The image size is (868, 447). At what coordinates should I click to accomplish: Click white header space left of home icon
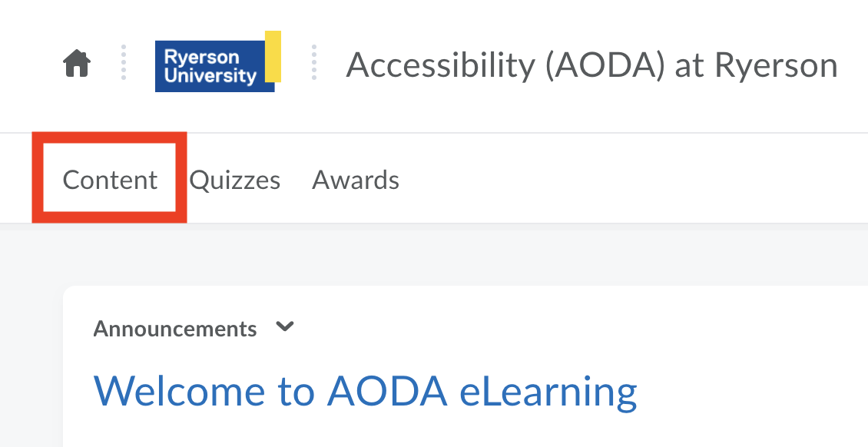tap(27, 65)
